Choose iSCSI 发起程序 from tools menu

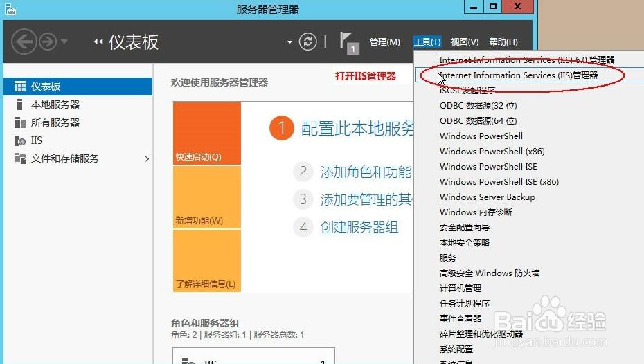pyautogui.click(x=467, y=90)
